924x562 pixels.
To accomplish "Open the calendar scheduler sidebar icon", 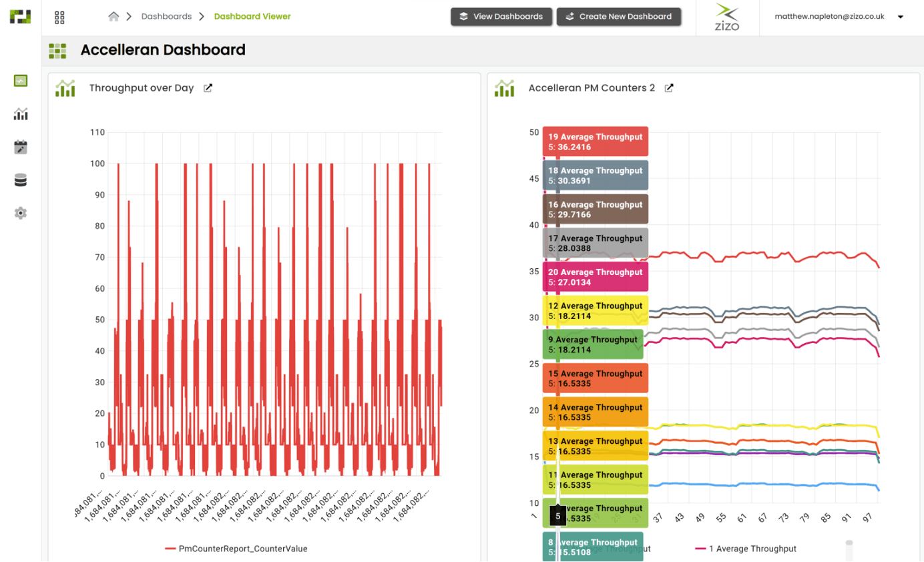I will (x=21, y=147).
